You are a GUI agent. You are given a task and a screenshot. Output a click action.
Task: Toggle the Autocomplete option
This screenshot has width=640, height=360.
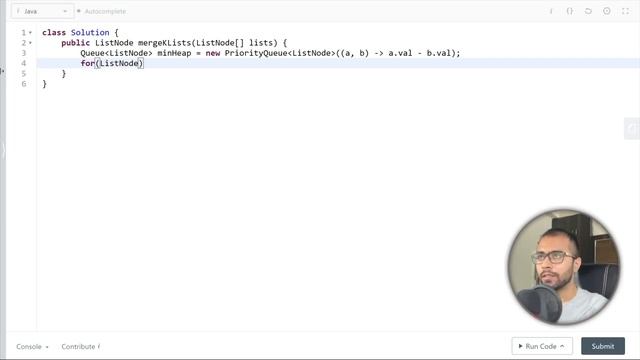pyautogui.click(x=102, y=11)
